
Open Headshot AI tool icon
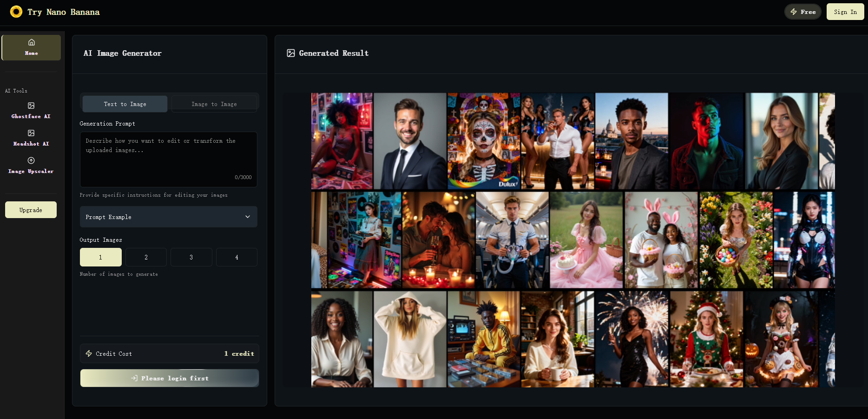tap(31, 133)
